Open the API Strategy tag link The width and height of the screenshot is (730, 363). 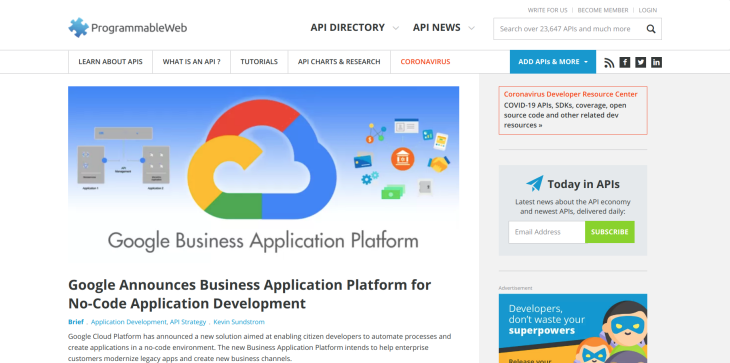point(188,322)
